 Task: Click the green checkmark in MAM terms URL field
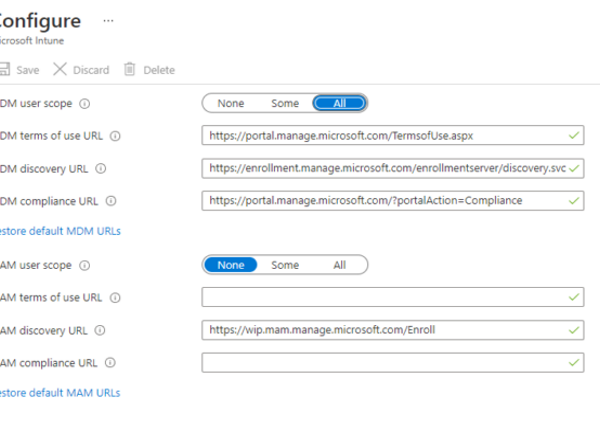574,297
